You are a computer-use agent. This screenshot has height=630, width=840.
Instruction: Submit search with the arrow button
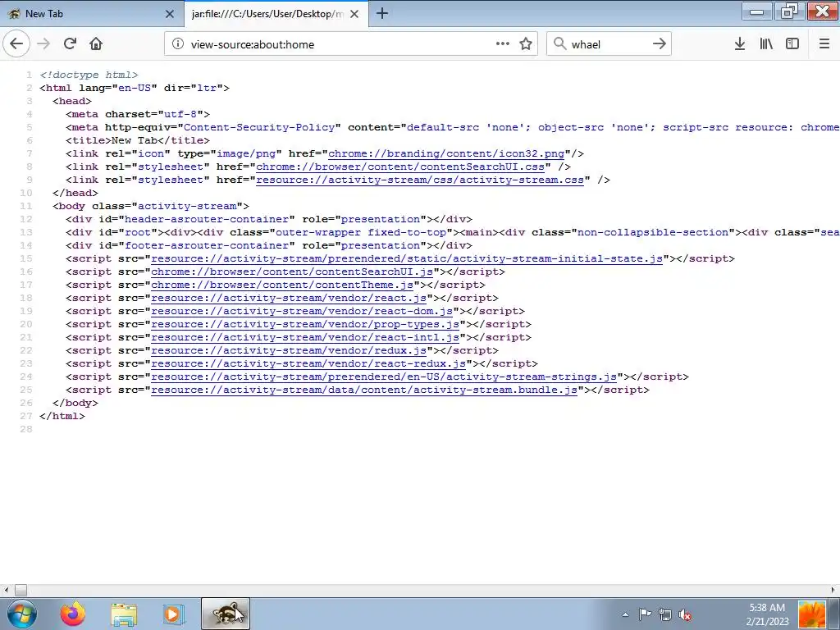[660, 44]
